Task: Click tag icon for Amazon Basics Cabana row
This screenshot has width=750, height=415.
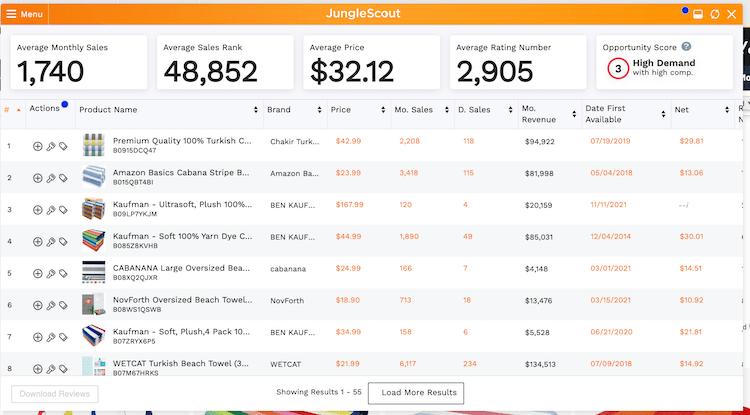Action: 63,178
